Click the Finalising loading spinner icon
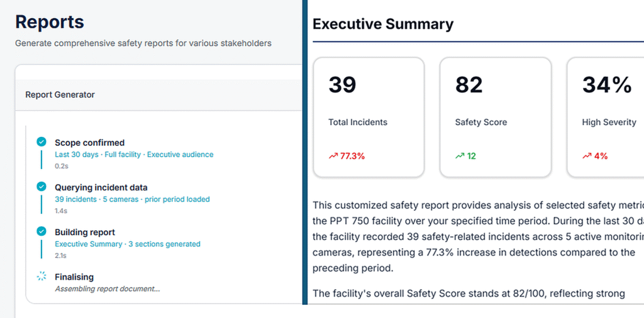Image resolution: width=644 pixels, height=318 pixels. pyautogui.click(x=42, y=277)
